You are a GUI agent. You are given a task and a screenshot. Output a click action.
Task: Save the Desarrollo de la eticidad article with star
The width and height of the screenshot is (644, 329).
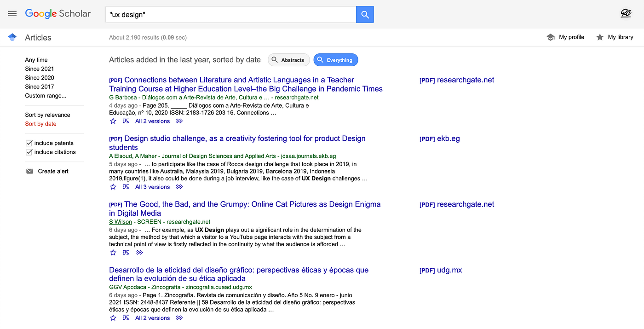point(113,318)
